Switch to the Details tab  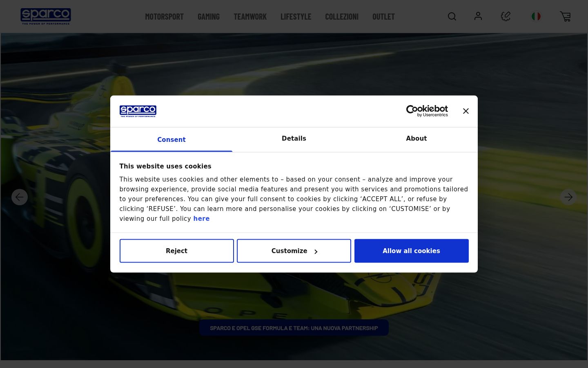pyautogui.click(x=294, y=139)
